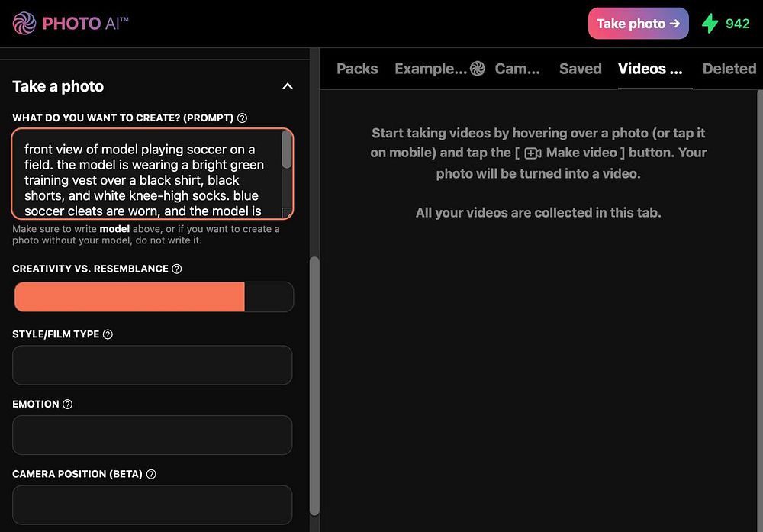Click the 'Start taking videos by hovering' text
The width and height of the screenshot is (763, 532).
click(x=538, y=153)
